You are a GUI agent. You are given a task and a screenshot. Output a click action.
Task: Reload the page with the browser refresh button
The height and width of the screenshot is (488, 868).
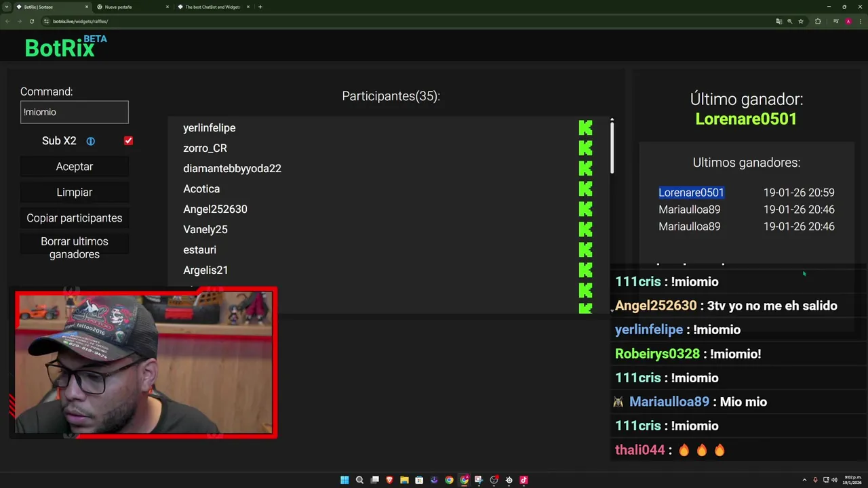click(31, 21)
